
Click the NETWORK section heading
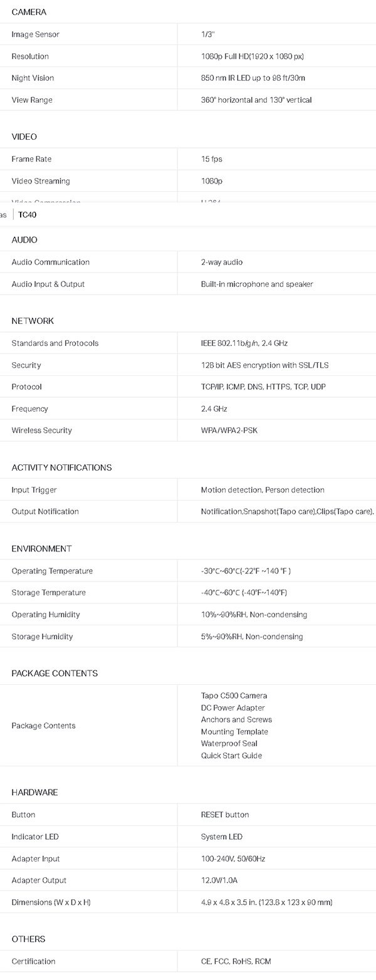33,321
